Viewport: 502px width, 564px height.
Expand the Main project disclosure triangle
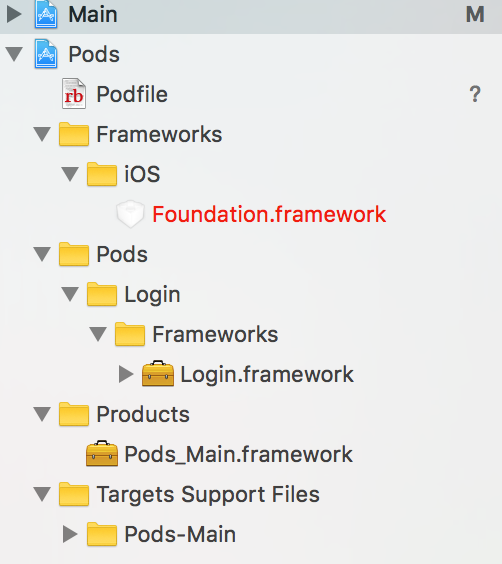tap(14, 14)
